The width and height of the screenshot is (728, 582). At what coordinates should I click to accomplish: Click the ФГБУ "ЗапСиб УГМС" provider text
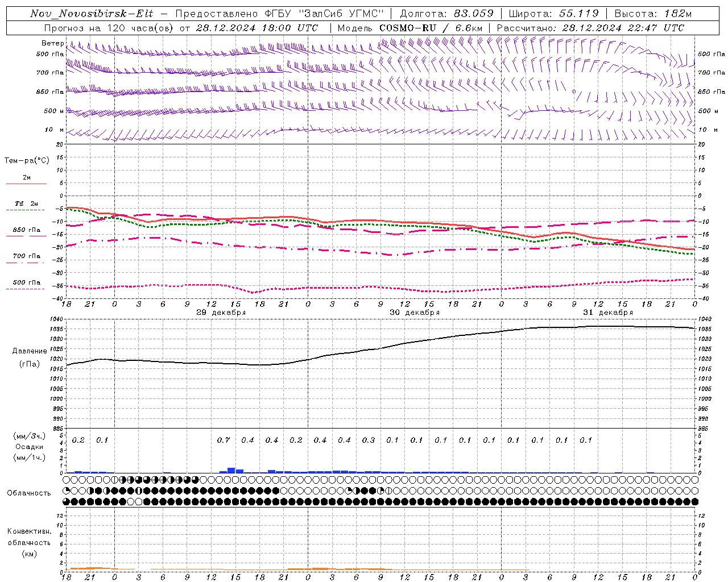[325, 14]
